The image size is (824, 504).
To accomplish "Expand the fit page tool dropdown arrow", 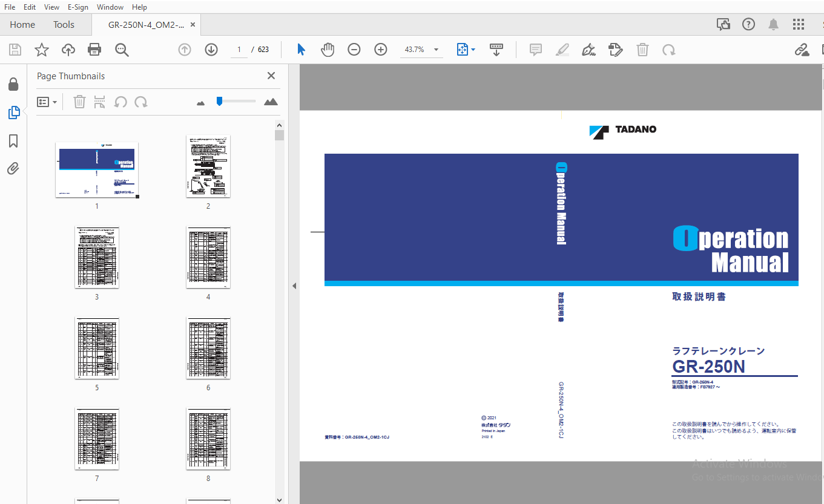I will [x=473, y=50].
